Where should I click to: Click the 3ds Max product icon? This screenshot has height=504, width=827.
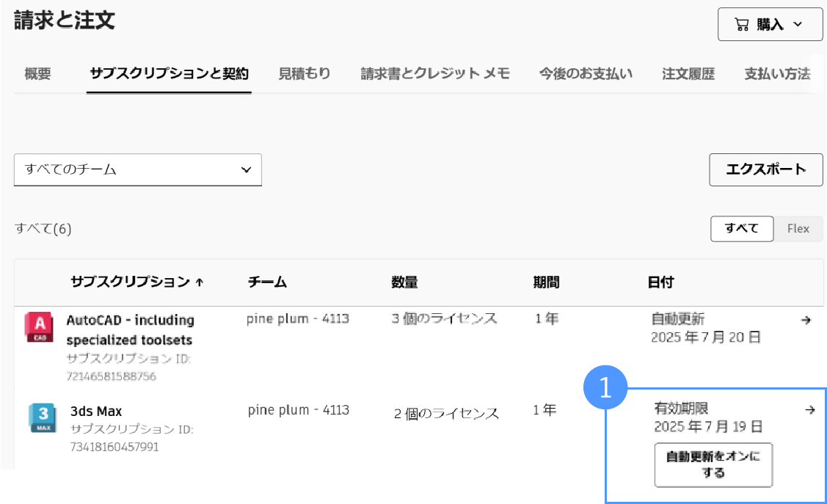pos(42,418)
